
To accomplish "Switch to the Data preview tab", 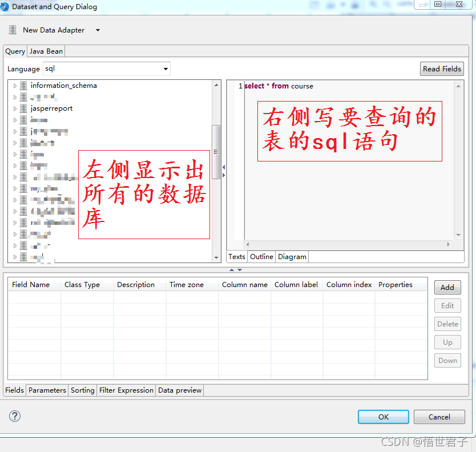I will pyautogui.click(x=179, y=390).
